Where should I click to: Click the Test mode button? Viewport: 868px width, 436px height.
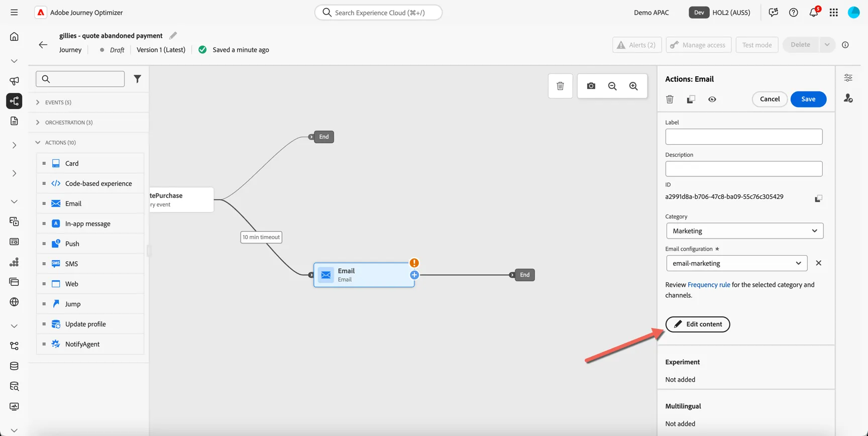click(x=757, y=45)
